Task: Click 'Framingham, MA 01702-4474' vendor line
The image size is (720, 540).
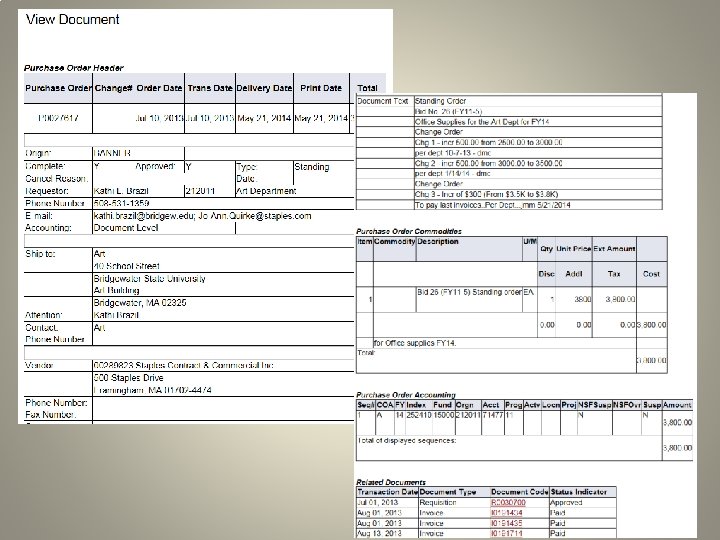Action: coord(152,390)
